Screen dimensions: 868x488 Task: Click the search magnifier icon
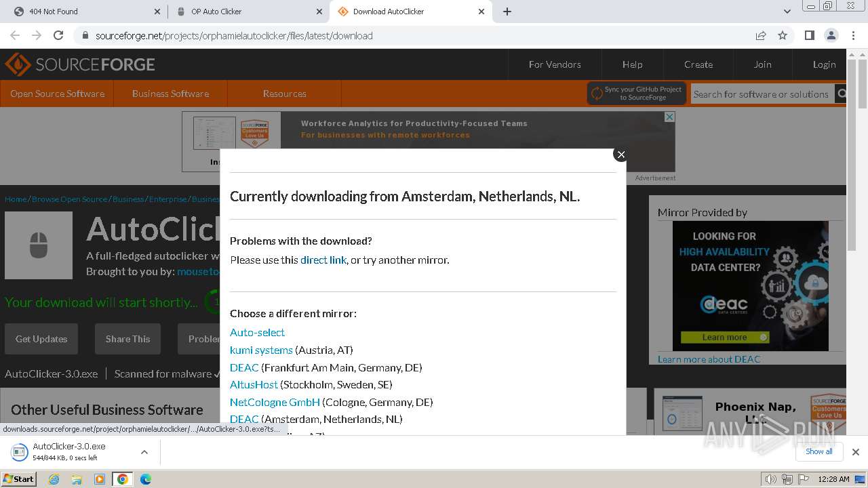click(x=842, y=94)
